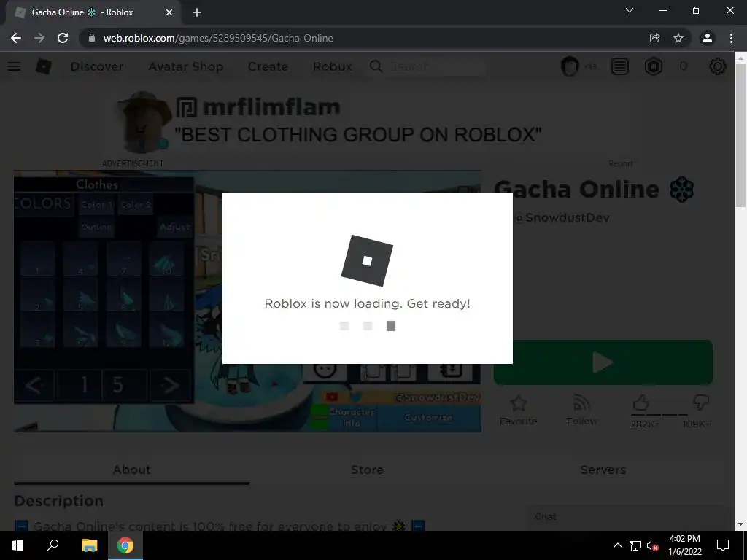747x560 pixels.
Task: Click the address bar URL
Action: click(218, 38)
